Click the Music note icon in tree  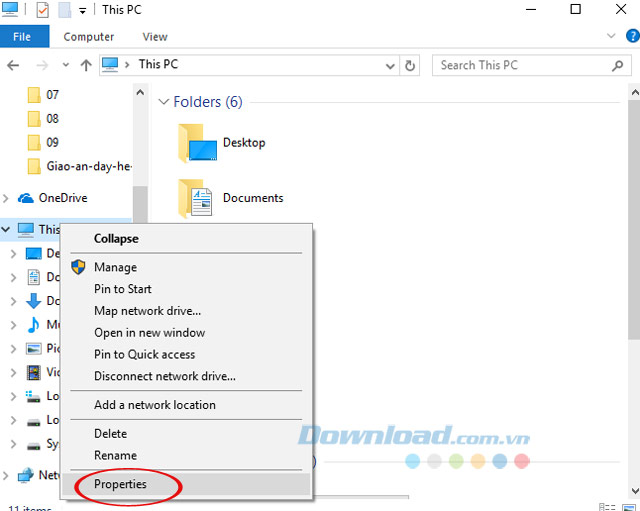[x=33, y=324]
